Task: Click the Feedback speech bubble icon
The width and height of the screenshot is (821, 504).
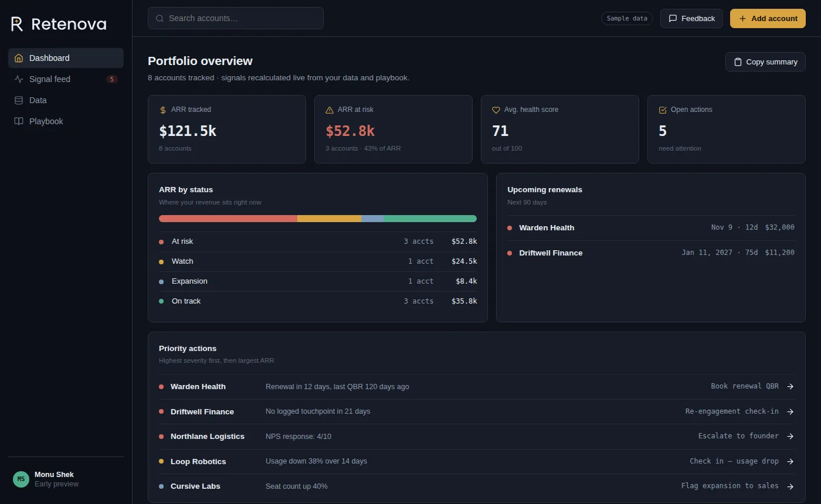Action: (673, 18)
